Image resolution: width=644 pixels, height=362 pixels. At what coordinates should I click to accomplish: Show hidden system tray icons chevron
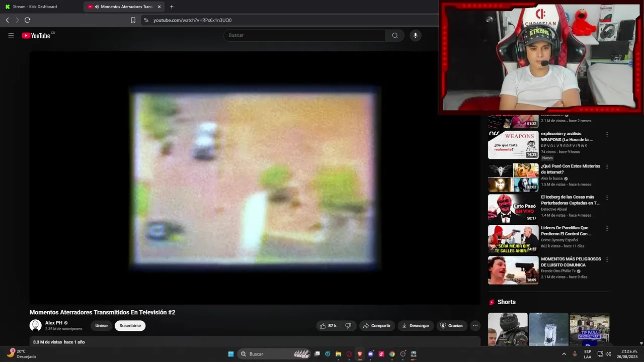[564, 354]
